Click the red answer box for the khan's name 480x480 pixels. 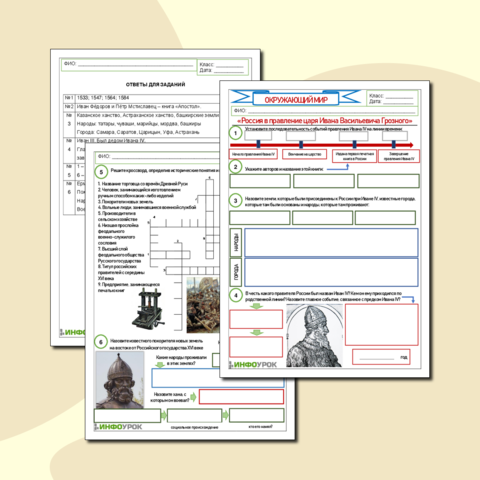click(x=241, y=397)
